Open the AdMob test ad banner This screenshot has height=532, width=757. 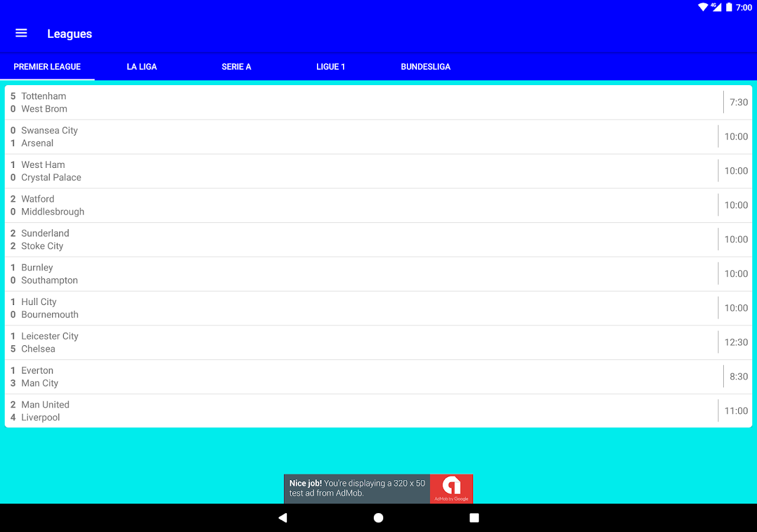[x=378, y=489]
